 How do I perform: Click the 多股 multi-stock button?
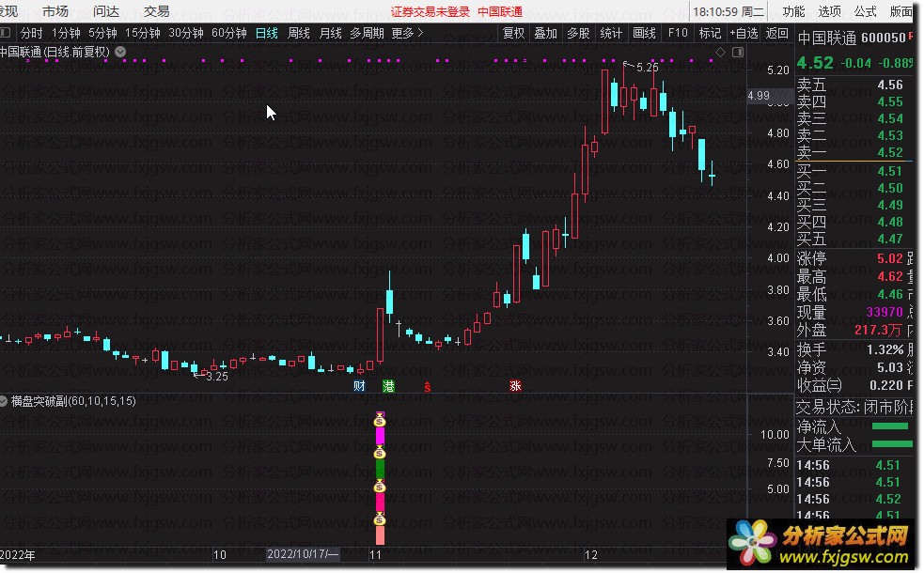pos(578,33)
